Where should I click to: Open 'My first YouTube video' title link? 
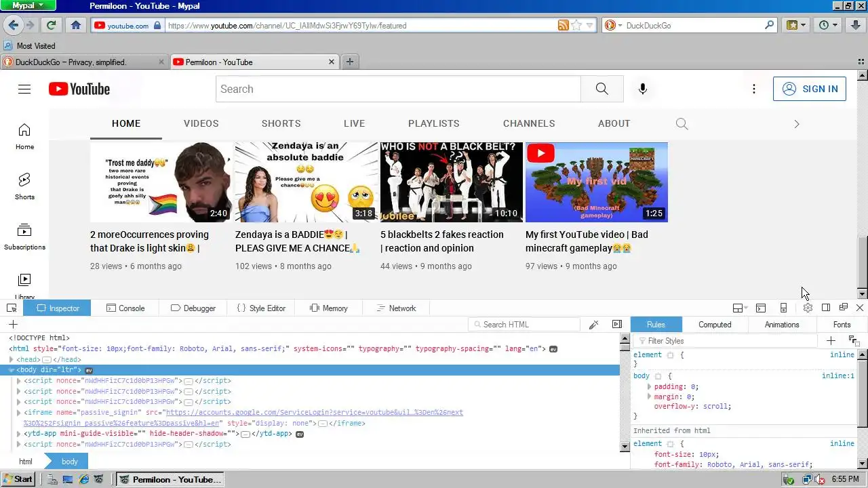tap(587, 241)
